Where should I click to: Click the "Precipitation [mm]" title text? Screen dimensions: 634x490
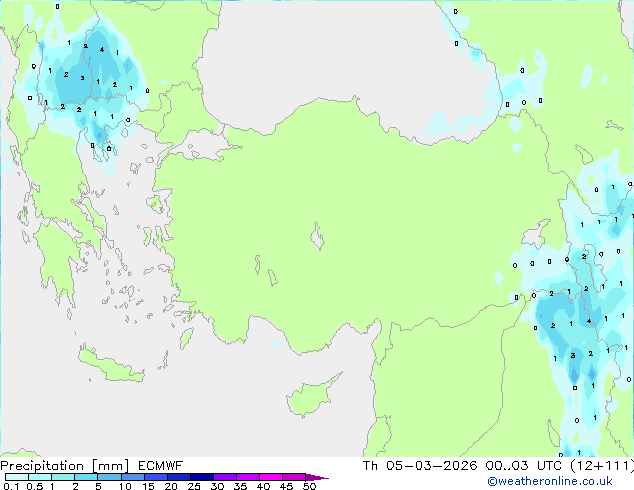[65, 466]
